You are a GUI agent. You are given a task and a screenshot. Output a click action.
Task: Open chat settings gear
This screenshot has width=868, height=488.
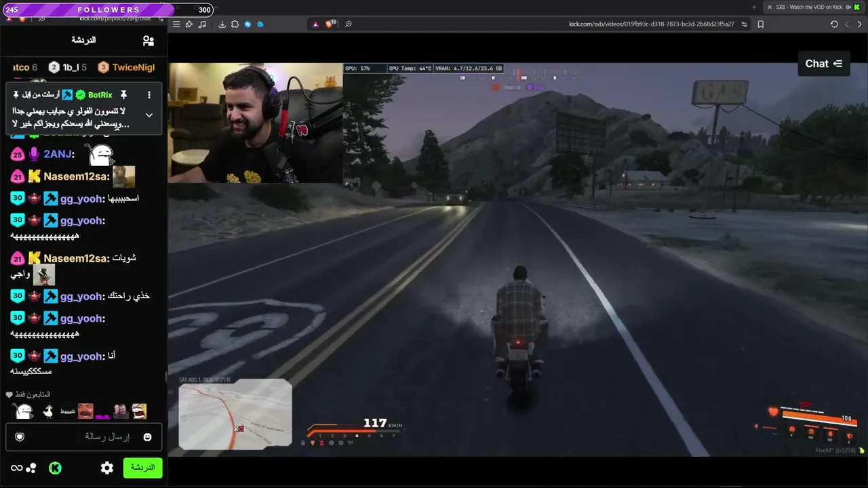(x=107, y=468)
